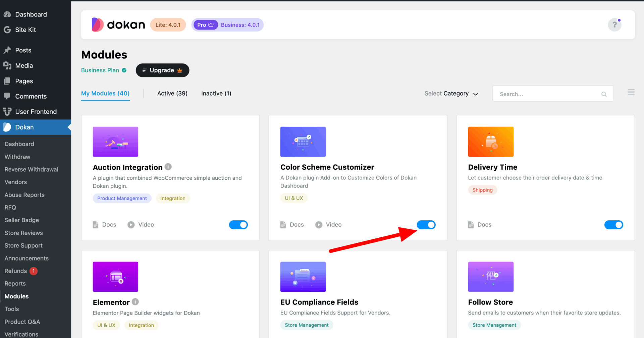Open the Follow Store module thumbnail
This screenshot has height=338, width=644.
point(491,277)
